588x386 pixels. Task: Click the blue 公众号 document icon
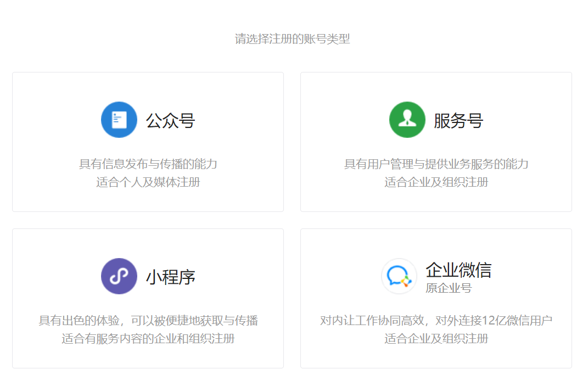tap(119, 119)
